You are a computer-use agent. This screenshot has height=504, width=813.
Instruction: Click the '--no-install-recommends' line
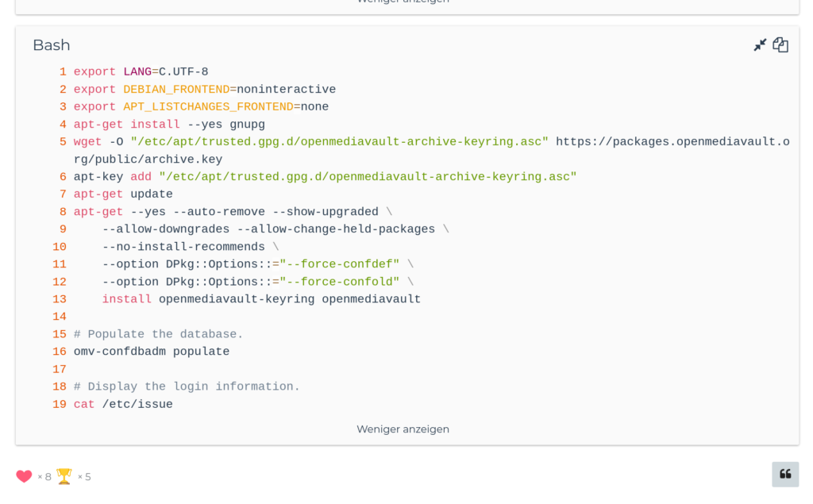pyautogui.click(x=191, y=247)
